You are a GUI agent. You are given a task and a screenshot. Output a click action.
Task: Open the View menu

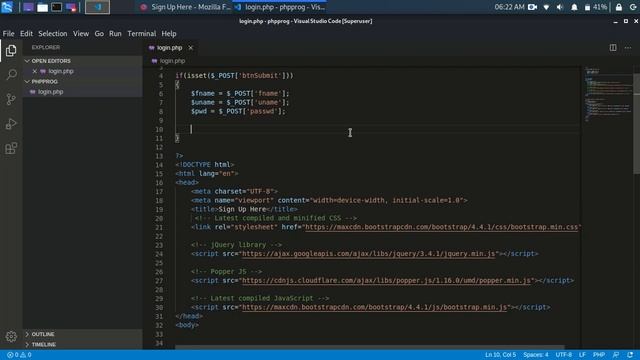pos(81,33)
